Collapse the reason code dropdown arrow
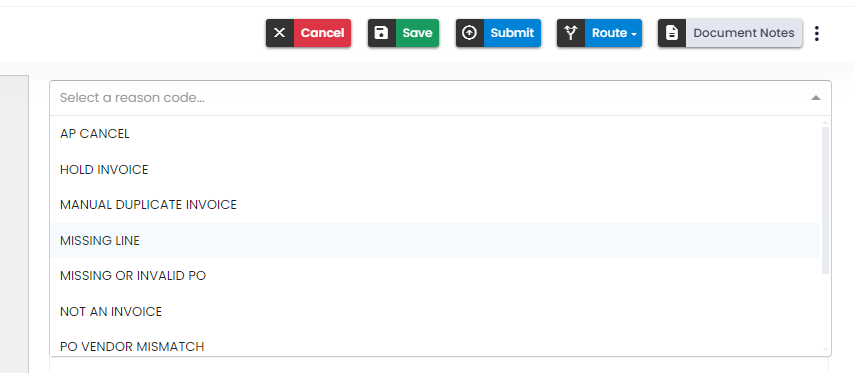Viewport: 854px width, 373px height. [x=815, y=98]
